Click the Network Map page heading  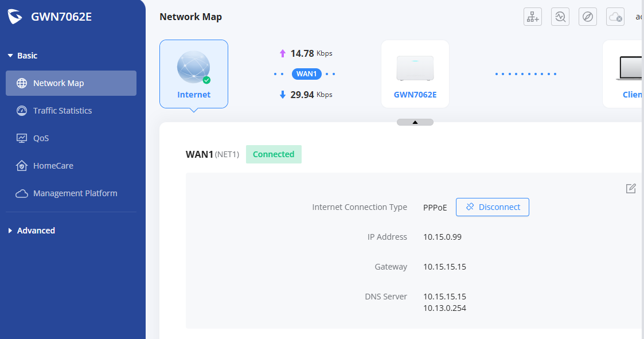coord(190,17)
